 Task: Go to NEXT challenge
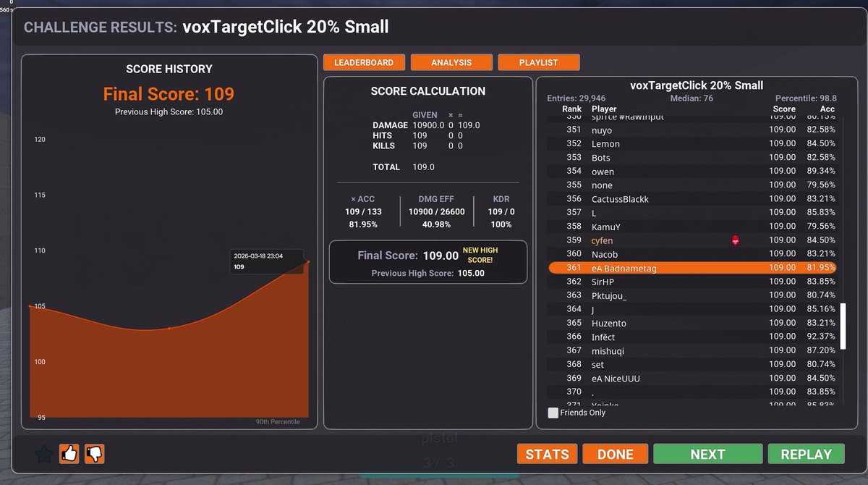(708, 454)
